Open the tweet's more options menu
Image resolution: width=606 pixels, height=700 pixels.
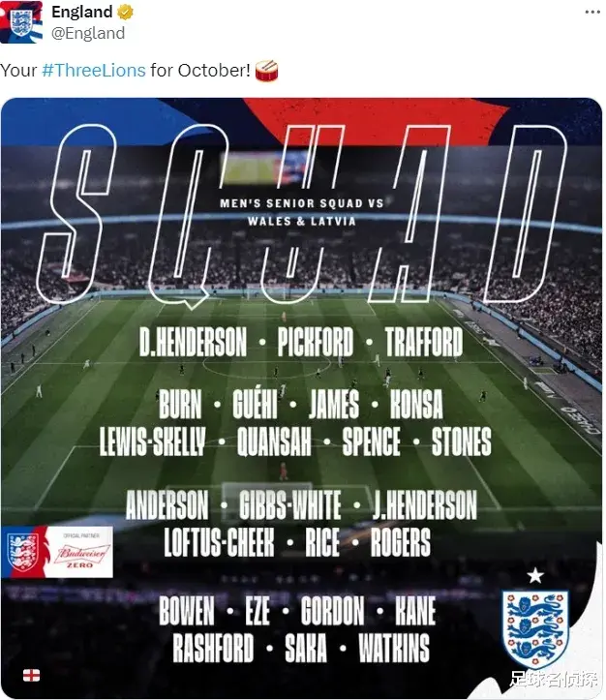[x=591, y=13]
